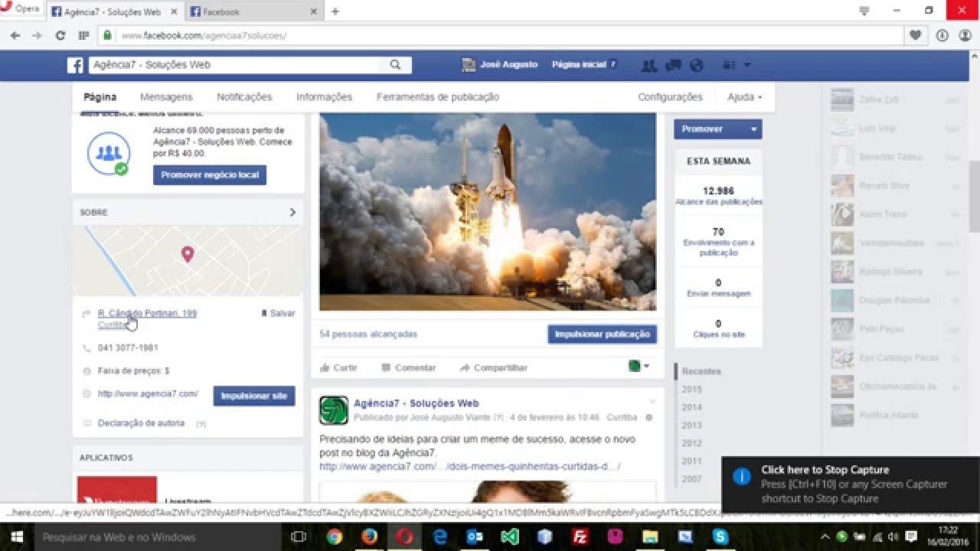The image size is (980, 551).
Task: Open a new browser tab
Action: [335, 11]
